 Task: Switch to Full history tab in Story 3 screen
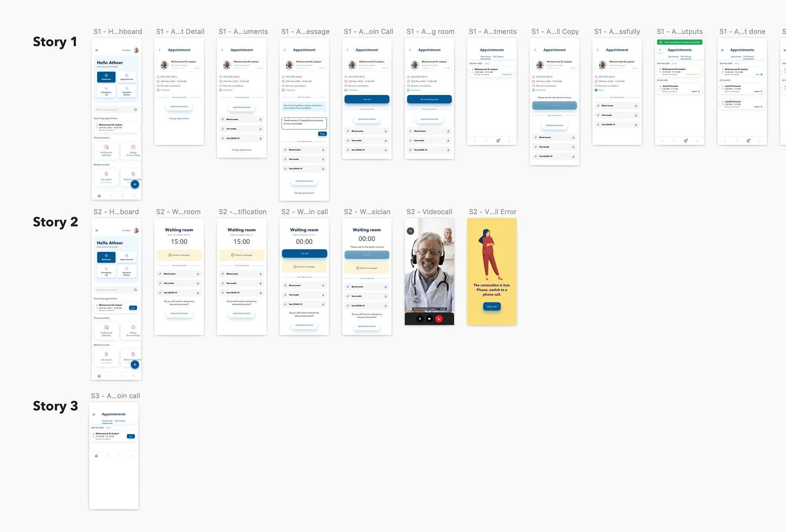click(120, 421)
